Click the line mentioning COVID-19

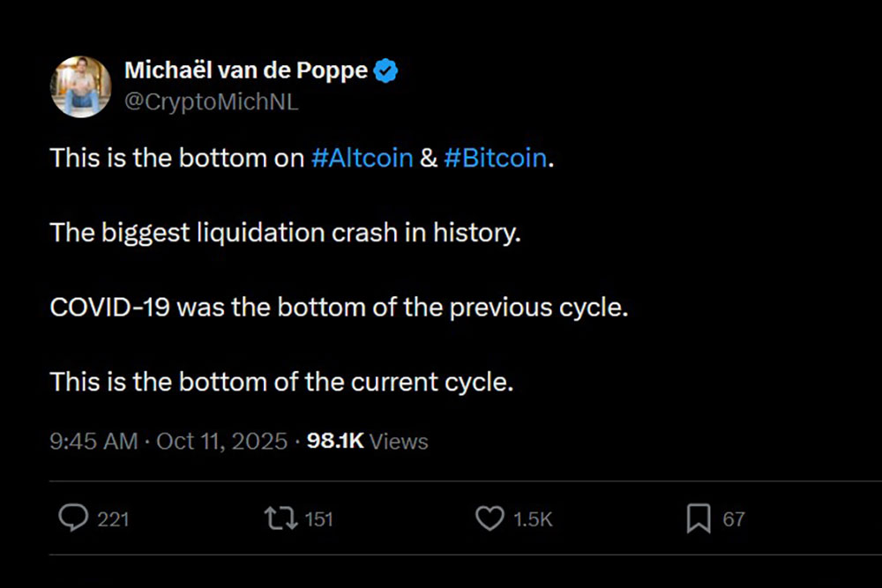(339, 309)
